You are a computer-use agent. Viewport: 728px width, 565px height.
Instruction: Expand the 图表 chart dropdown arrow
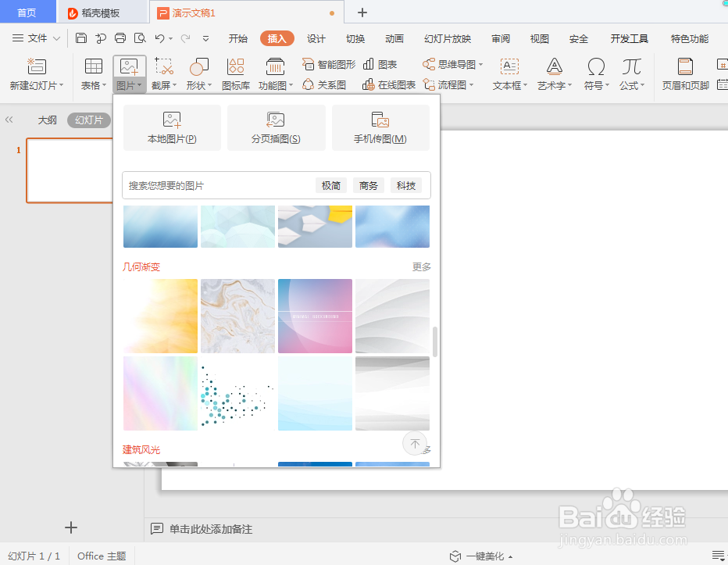pos(400,64)
